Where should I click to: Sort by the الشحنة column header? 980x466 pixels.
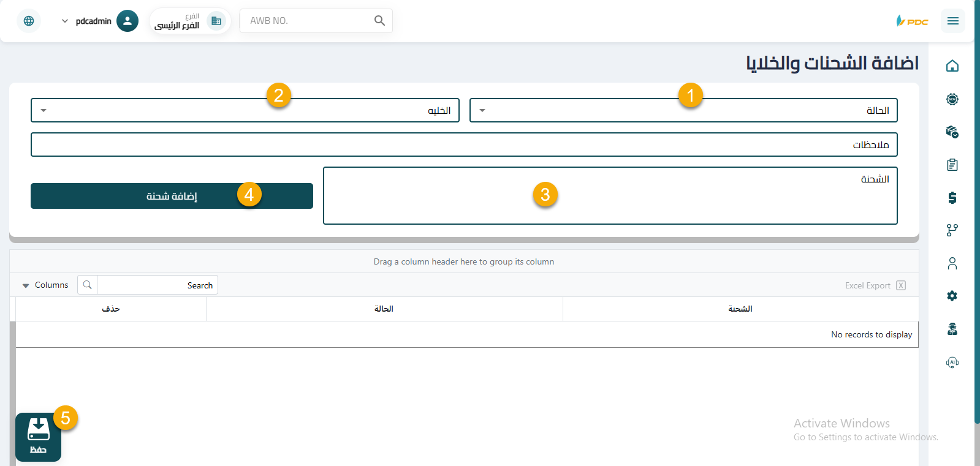740,309
